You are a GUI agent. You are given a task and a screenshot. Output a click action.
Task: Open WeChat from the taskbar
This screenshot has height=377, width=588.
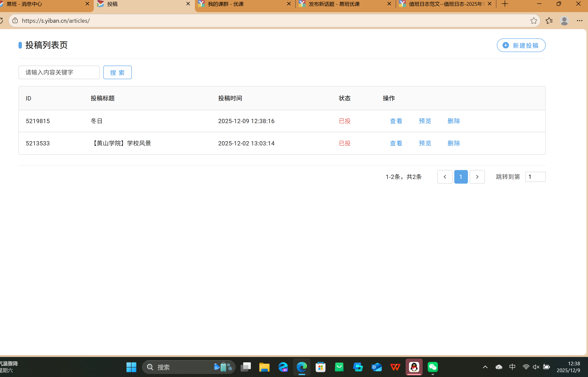click(433, 367)
